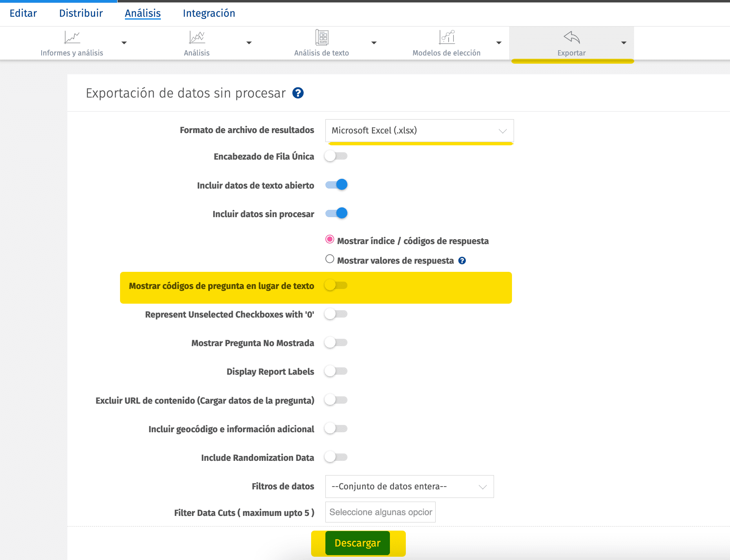
Task: Open help for Exportación de datos sin procesar
Action: click(298, 93)
